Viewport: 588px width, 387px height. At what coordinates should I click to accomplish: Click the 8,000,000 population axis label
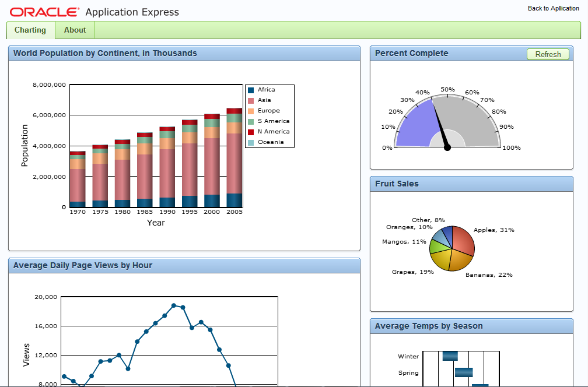tap(49, 85)
